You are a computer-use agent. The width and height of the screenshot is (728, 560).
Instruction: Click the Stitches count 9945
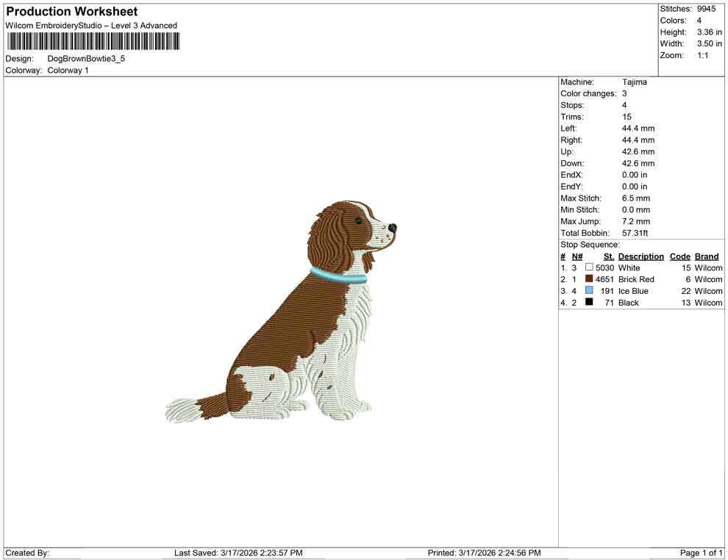pos(706,9)
